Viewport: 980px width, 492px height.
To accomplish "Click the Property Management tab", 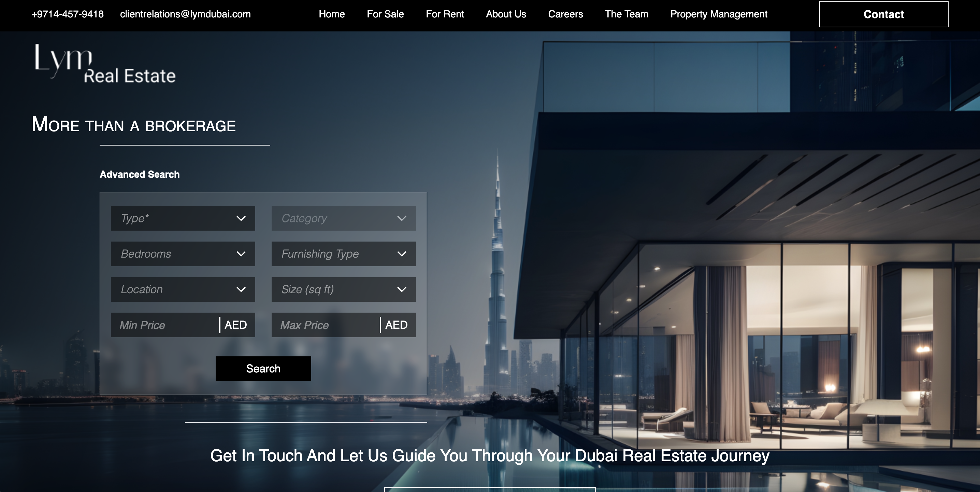I will 719,14.
